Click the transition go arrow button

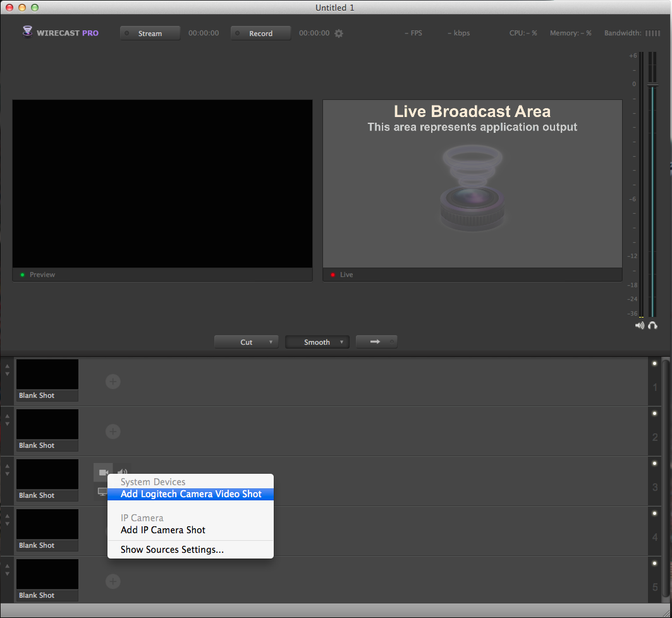[x=376, y=342]
